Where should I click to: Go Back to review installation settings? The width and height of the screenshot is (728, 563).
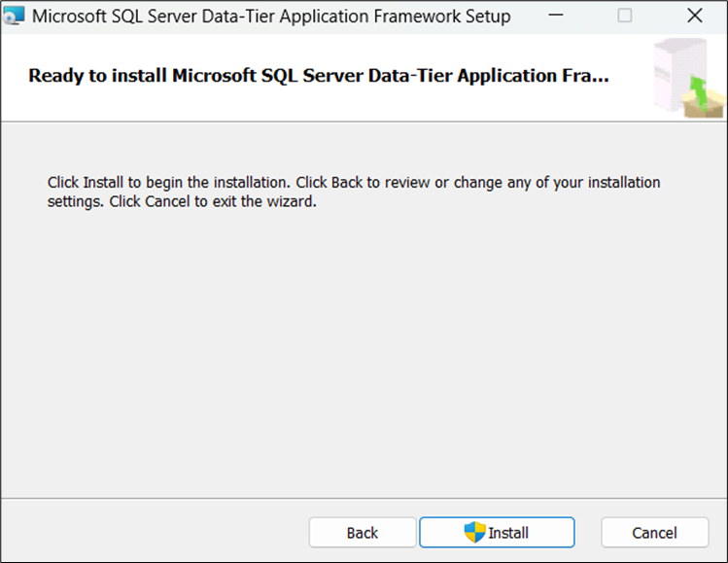point(362,532)
